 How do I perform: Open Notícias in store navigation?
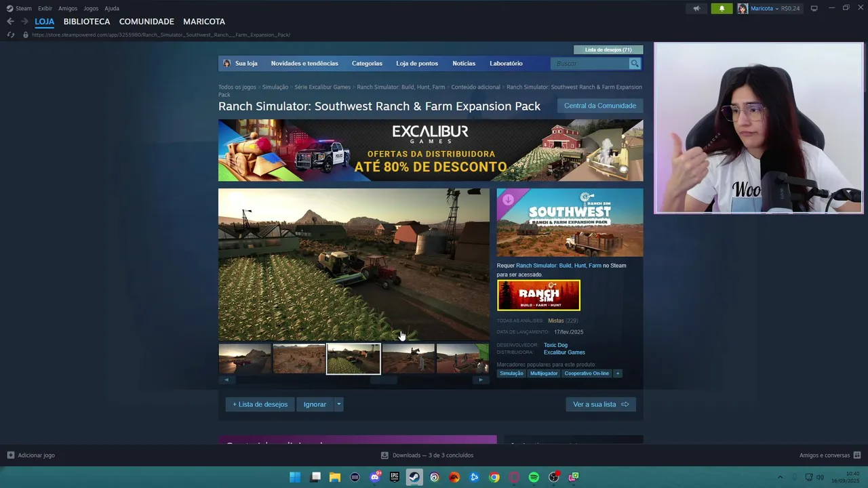tap(464, 63)
